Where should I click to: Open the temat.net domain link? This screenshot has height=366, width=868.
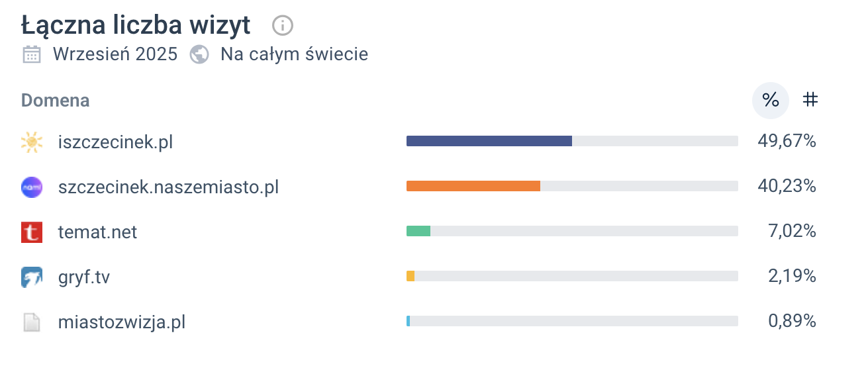coord(97,232)
